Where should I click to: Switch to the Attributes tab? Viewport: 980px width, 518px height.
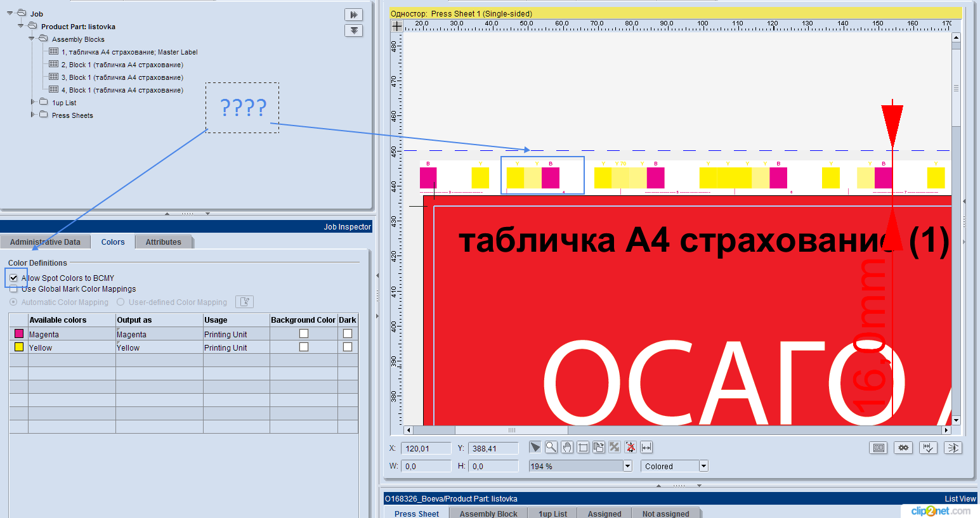pos(164,242)
